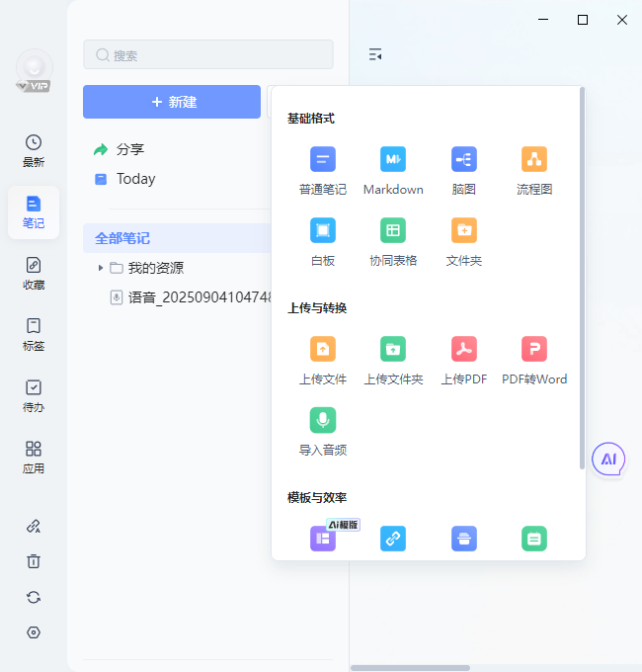Click the sync refresh icon
The image size is (642, 672).
pos(34,597)
